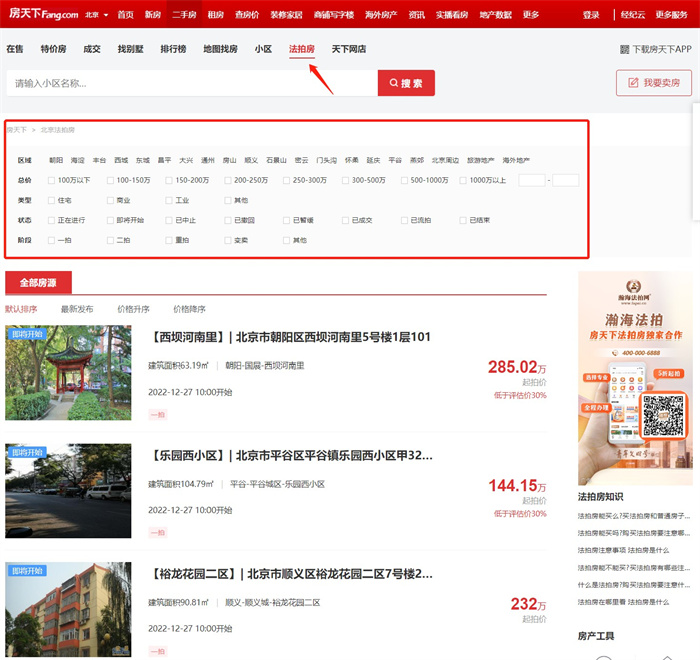This screenshot has height=660, width=700.
Task: Select the 价格升序 sort tab
Action: 133,309
